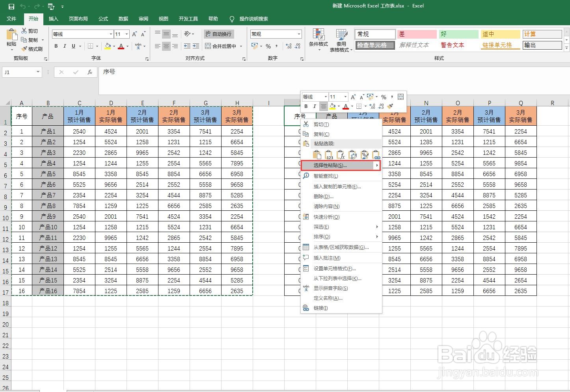The width and height of the screenshot is (570, 392).
Task: Click paste option Values (123) icon
Action: tap(329, 155)
